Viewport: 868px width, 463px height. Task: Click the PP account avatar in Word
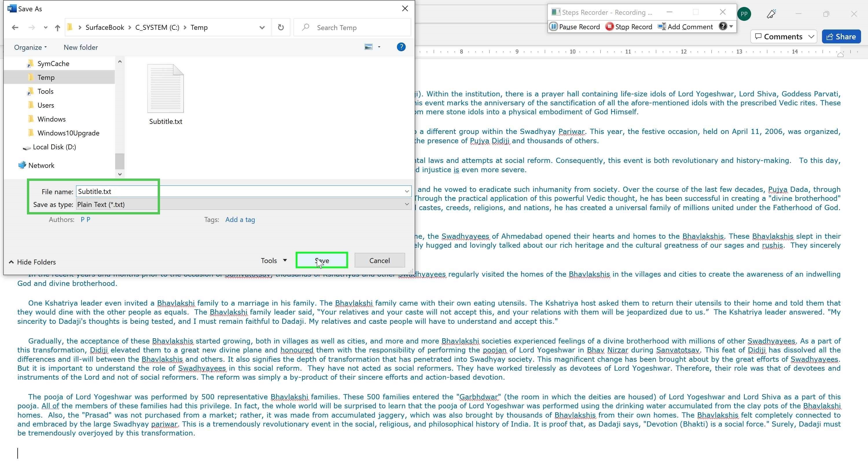point(744,14)
